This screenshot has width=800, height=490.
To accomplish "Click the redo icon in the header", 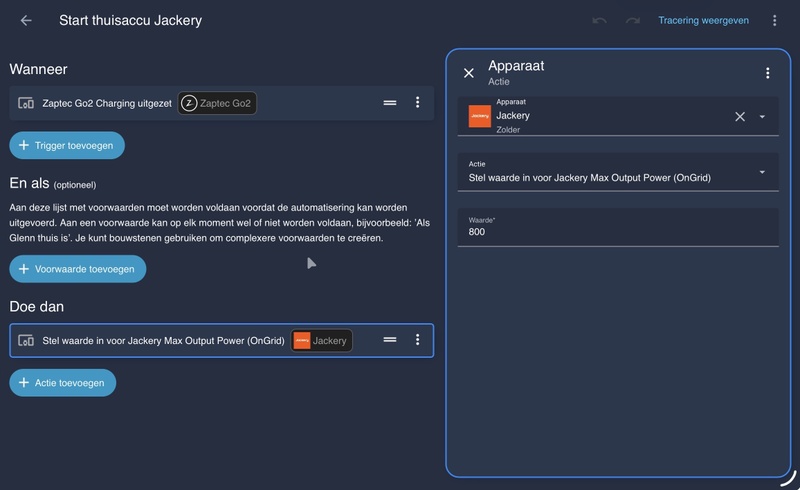I will (x=633, y=20).
